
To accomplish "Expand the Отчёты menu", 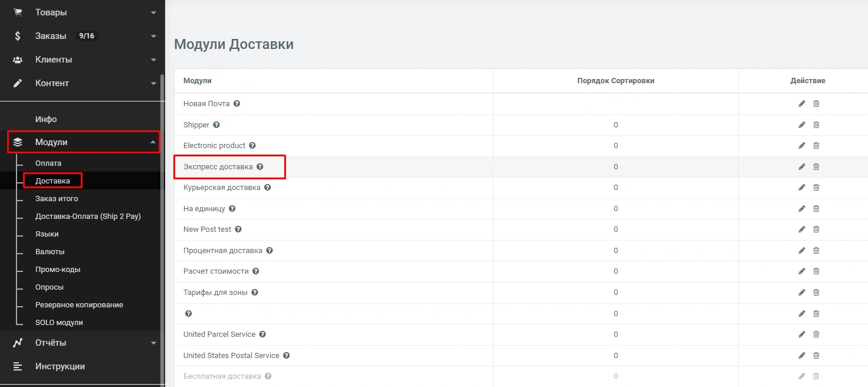I will click(x=153, y=343).
